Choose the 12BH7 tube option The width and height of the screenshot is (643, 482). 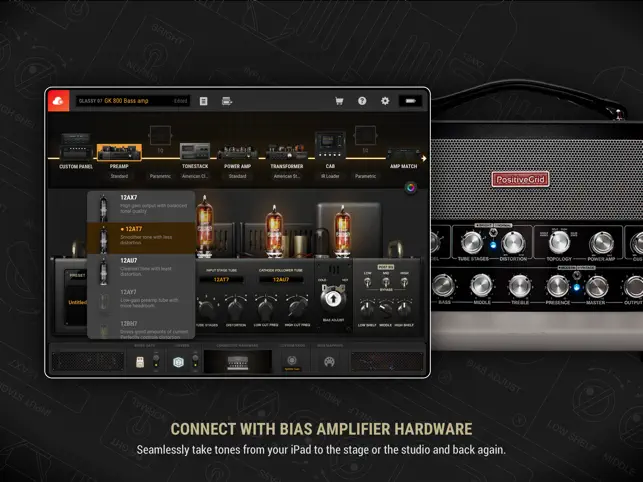tap(141, 329)
